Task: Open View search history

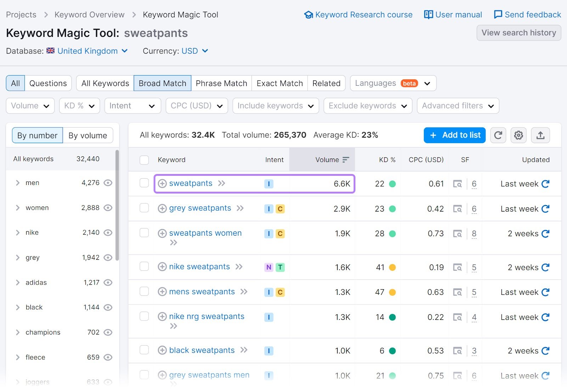Action: 518,33
